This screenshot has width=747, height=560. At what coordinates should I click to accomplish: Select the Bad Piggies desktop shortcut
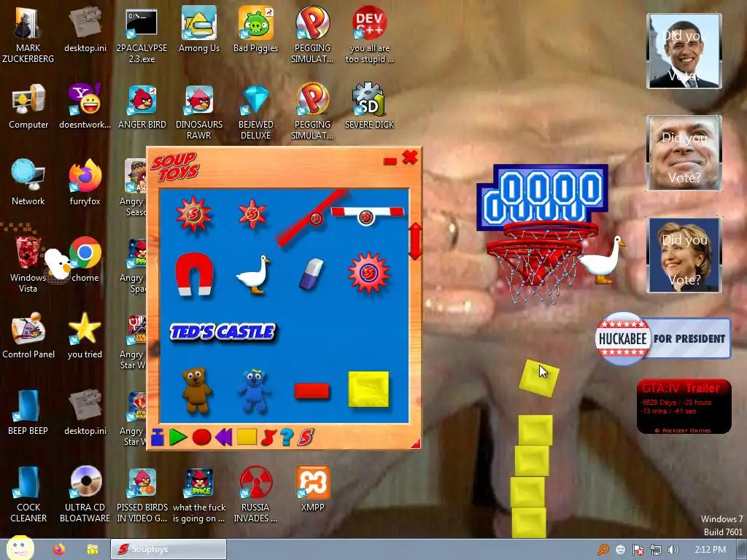click(x=256, y=29)
